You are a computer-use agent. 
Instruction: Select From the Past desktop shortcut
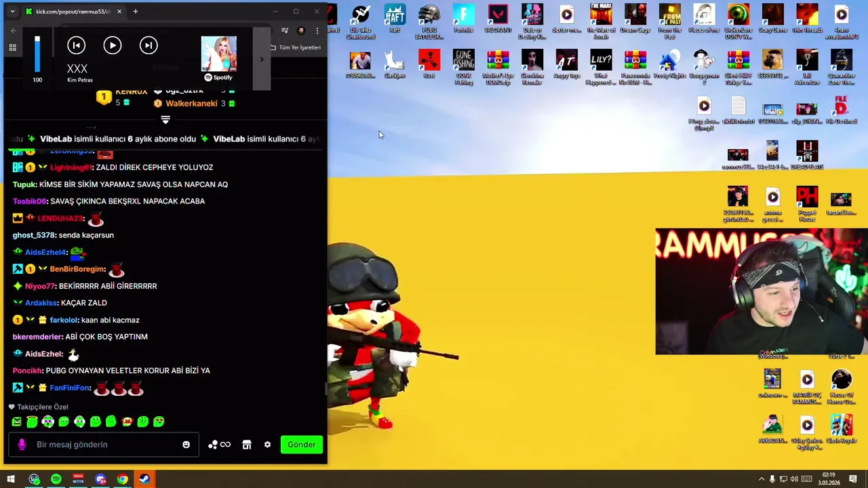(x=669, y=22)
